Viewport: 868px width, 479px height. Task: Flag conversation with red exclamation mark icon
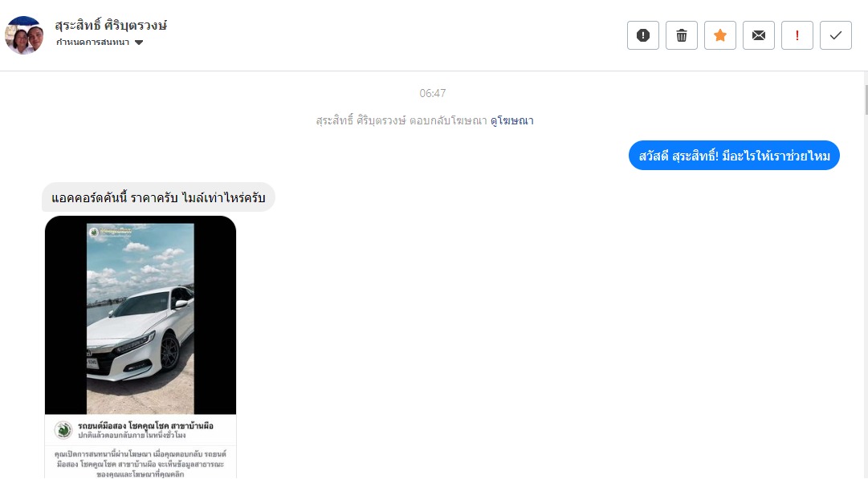(797, 35)
